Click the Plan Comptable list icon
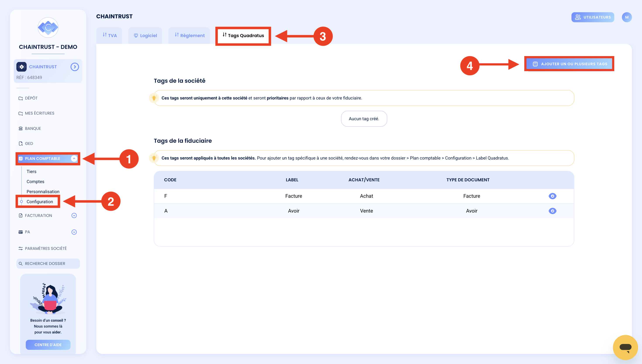642x364 pixels. [21, 158]
